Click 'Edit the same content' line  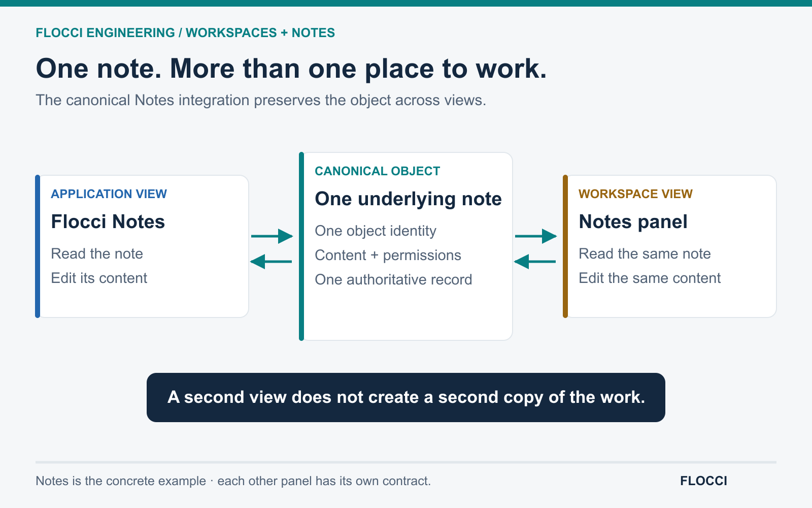(650, 278)
